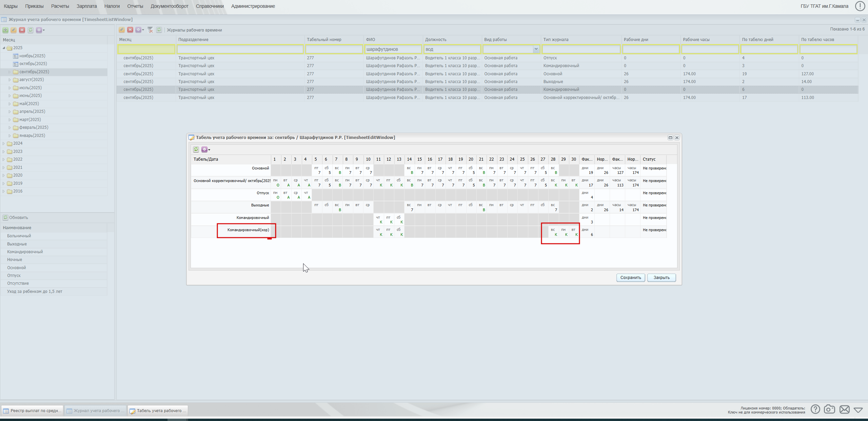Viewport: 868px width, 421px height.
Task: Click camera screenshot icon in status bar
Action: tap(829, 409)
